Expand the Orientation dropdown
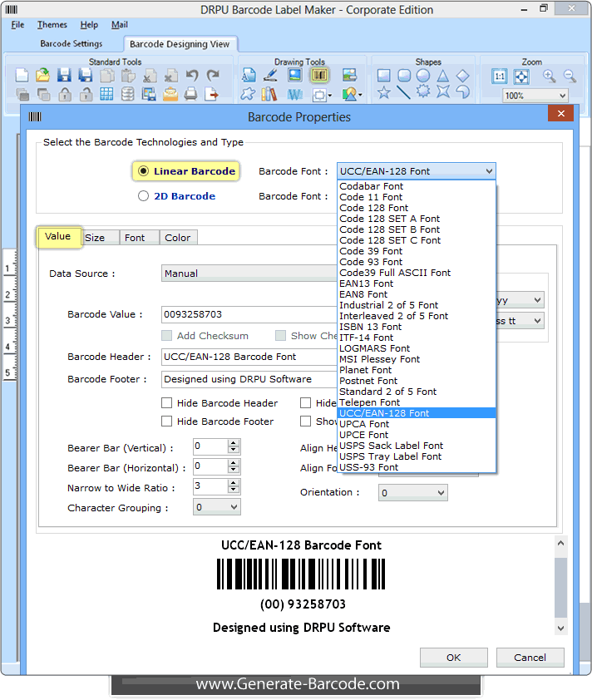This screenshot has width=592, height=700. [x=412, y=493]
